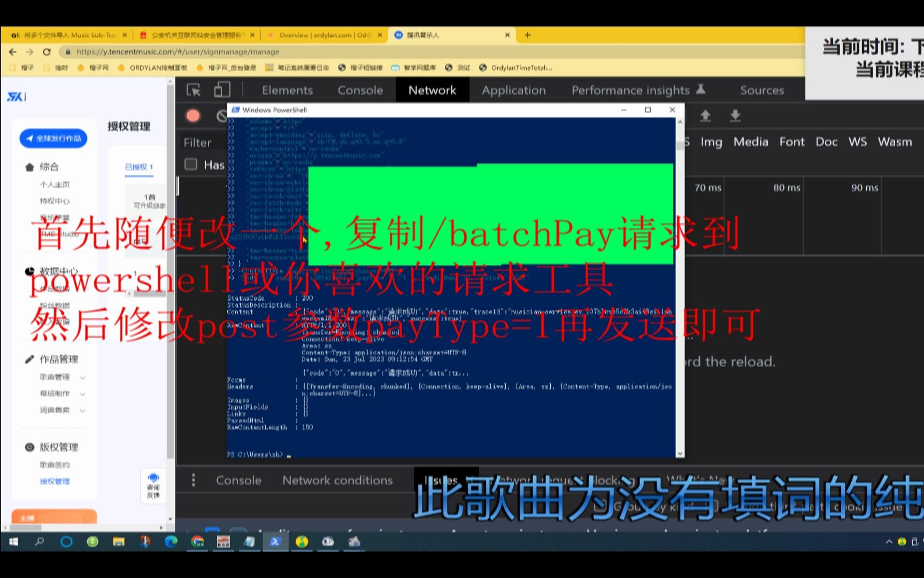Viewport: 924px width, 578px height.
Task: Export network log as HAR file
Action: click(735, 116)
